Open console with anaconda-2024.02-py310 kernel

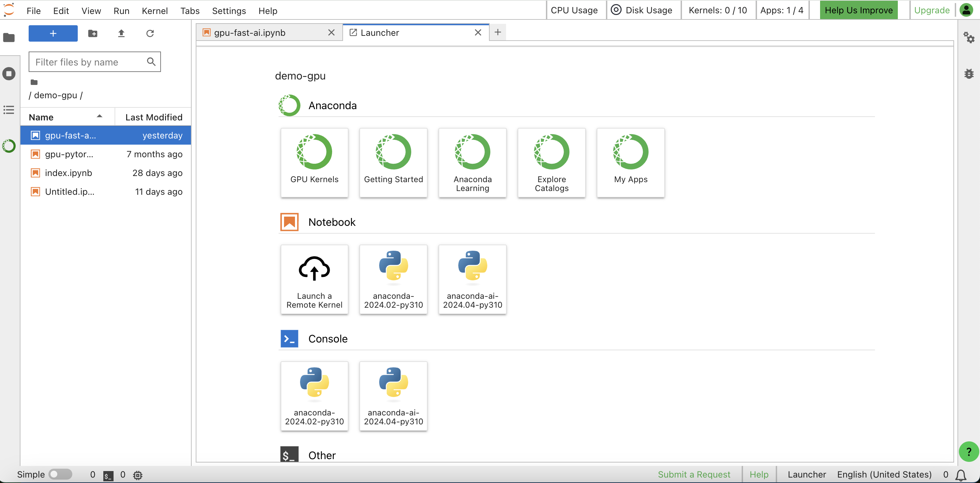click(314, 396)
